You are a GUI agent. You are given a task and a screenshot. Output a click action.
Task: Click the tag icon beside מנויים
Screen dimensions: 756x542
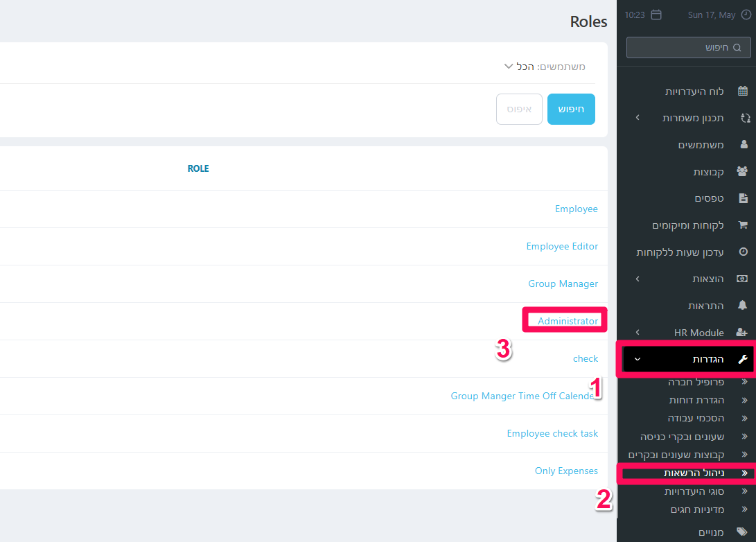tap(742, 532)
